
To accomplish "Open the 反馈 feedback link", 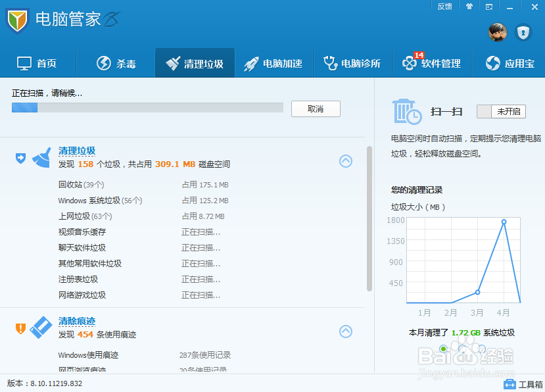I will coord(444,7).
